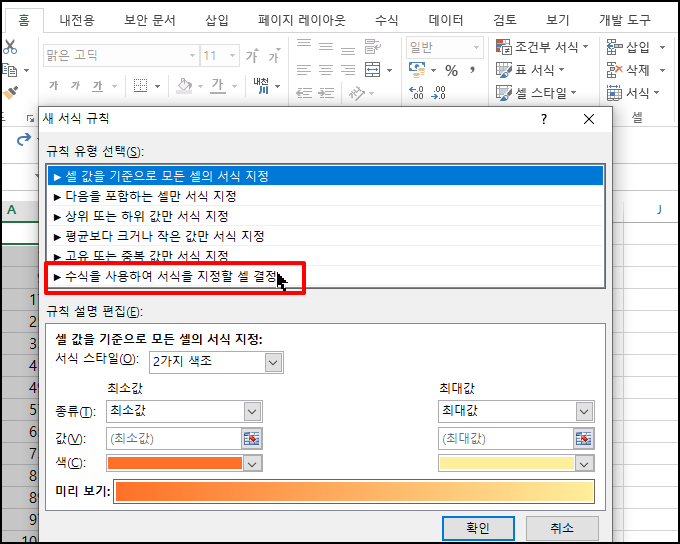Open the font size 11 dropdown
This screenshot has width=680, height=544.
click(x=232, y=56)
